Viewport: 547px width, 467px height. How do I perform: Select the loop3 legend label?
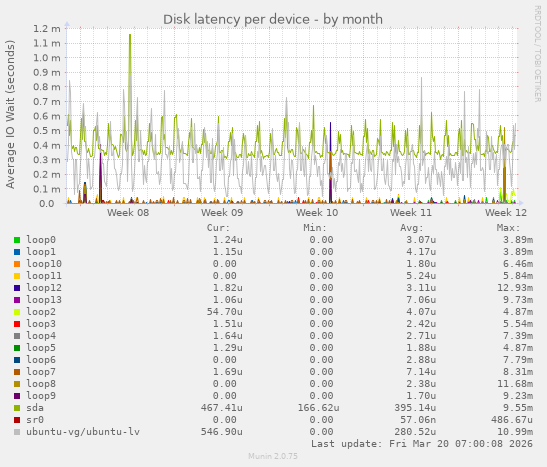click(41, 324)
